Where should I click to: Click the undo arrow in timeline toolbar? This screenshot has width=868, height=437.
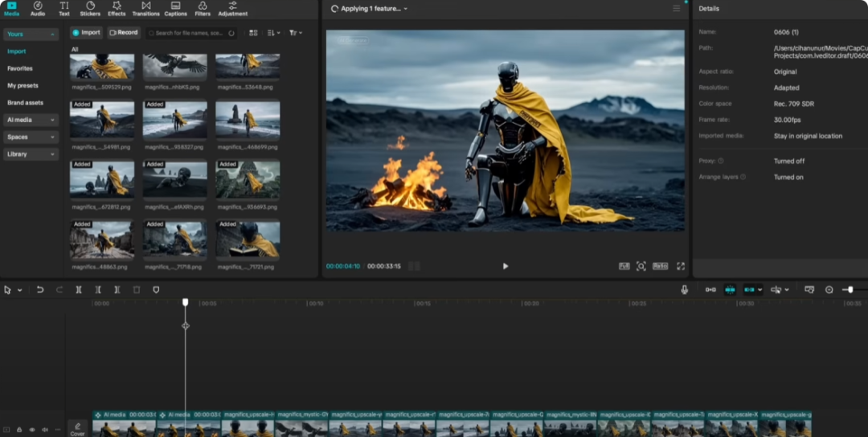click(x=40, y=289)
